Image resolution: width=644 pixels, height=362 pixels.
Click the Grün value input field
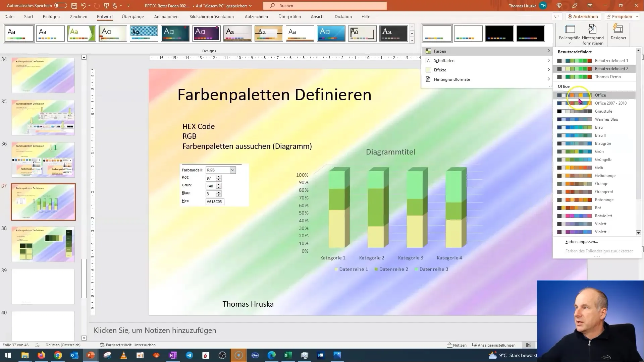coord(211,186)
